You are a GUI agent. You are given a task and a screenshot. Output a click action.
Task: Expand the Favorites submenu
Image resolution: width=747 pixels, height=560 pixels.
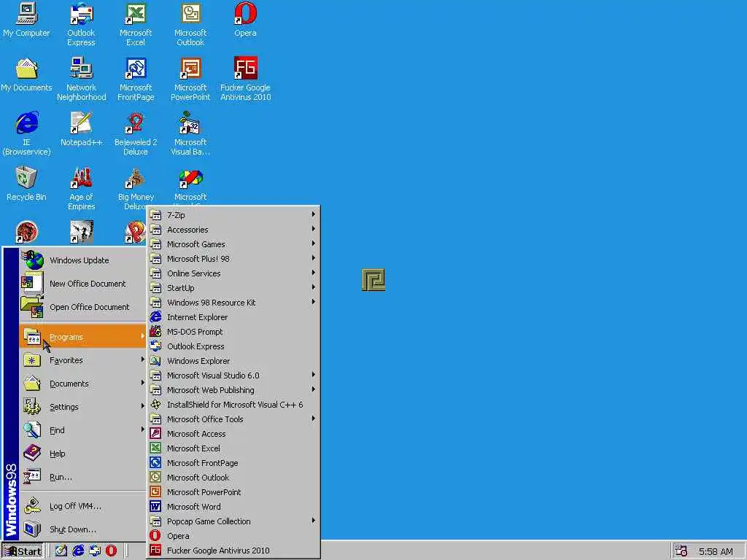click(x=82, y=360)
